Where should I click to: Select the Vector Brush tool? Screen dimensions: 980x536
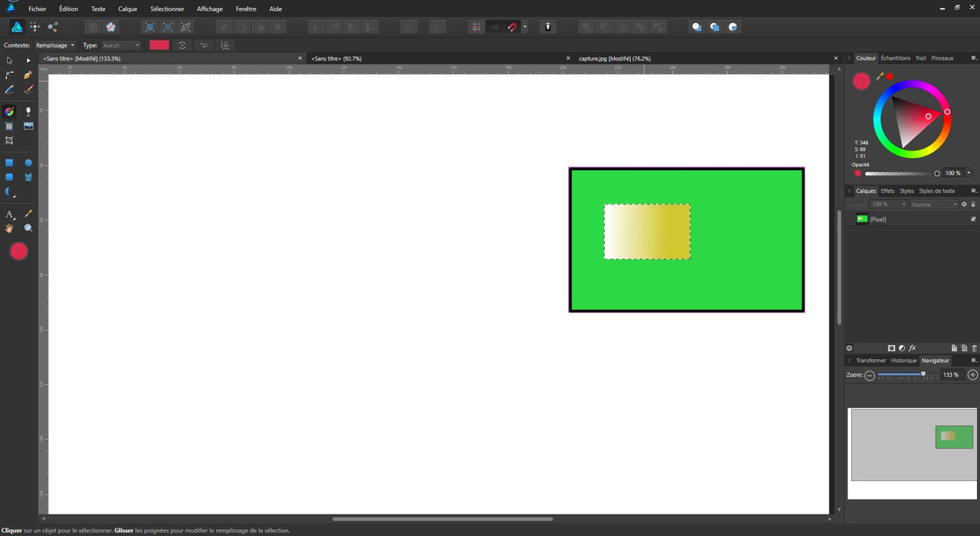click(28, 90)
